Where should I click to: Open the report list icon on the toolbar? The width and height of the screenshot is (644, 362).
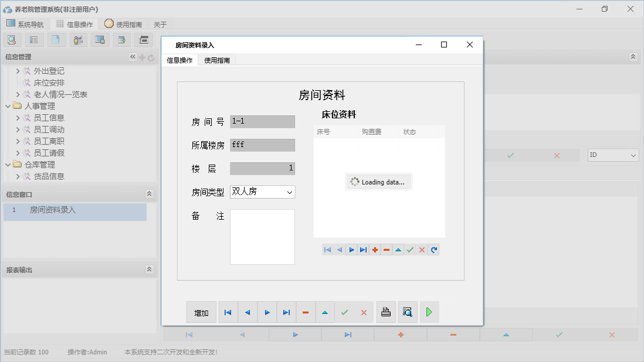[33, 39]
